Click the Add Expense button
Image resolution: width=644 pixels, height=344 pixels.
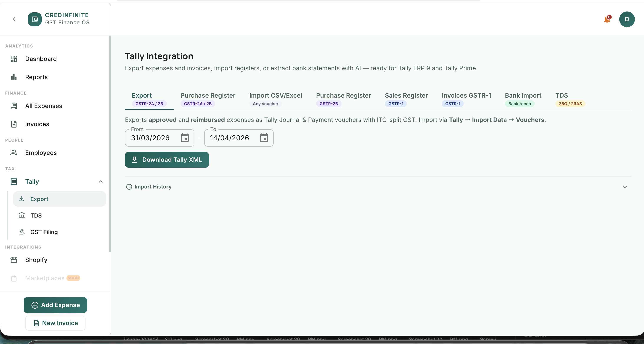click(55, 305)
